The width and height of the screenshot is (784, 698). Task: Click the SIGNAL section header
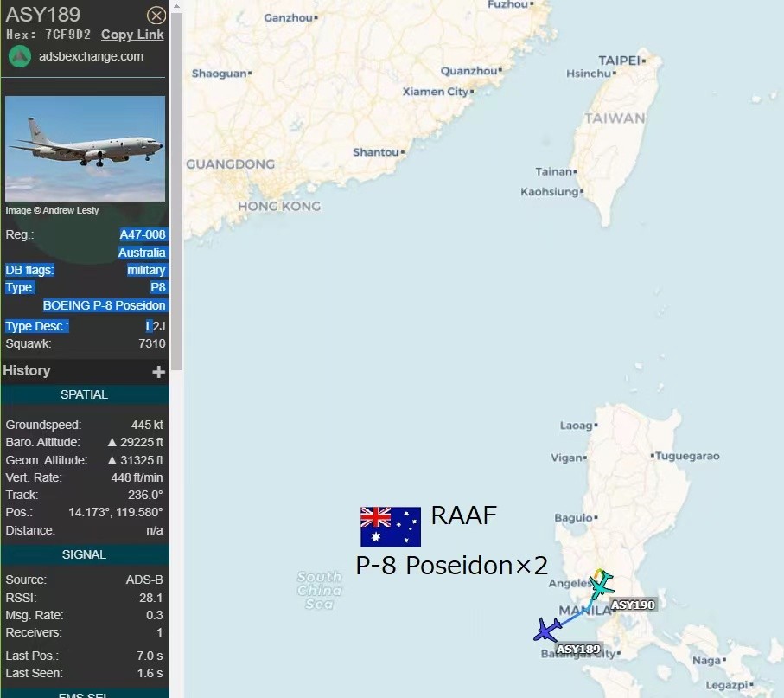point(84,554)
